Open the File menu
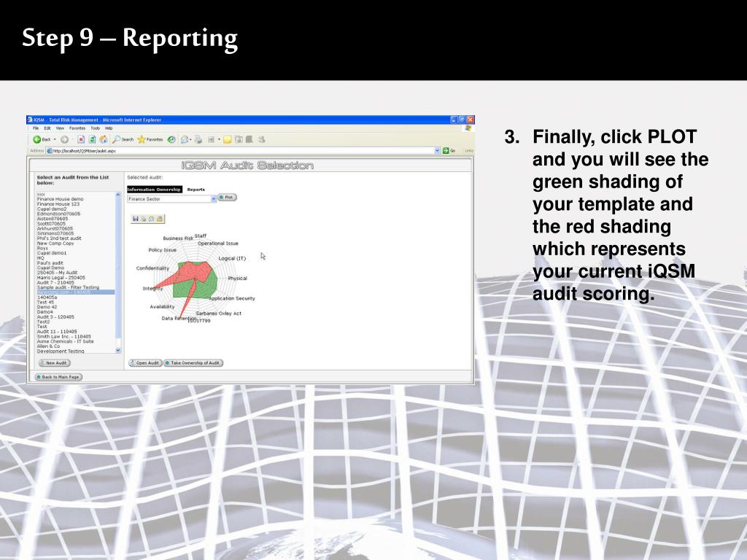The height and width of the screenshot is (560, 747). (36, 128)
